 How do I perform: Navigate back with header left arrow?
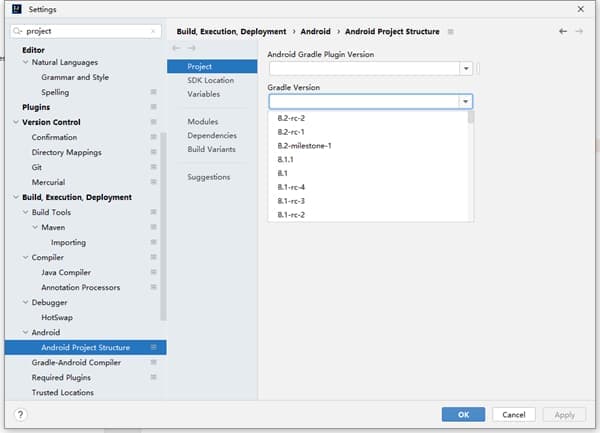[x=564, y=31]
